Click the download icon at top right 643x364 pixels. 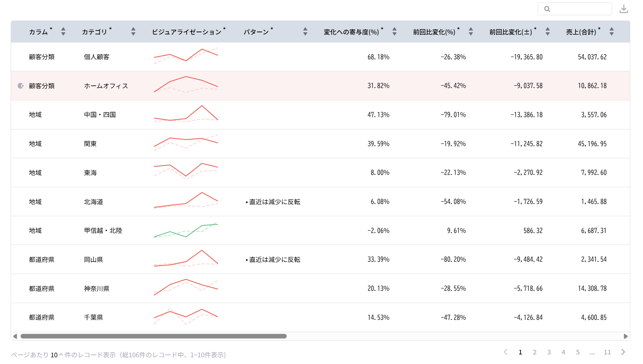(623, 9)
